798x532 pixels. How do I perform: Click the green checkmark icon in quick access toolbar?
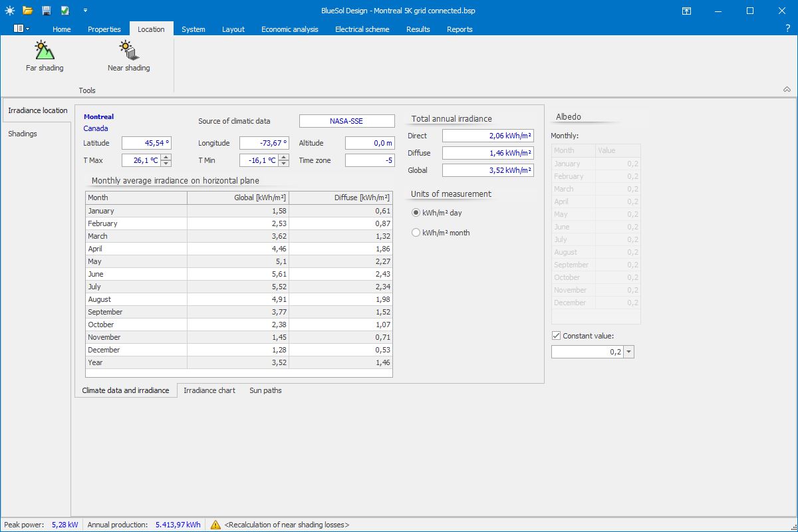[x=65, y=11]
